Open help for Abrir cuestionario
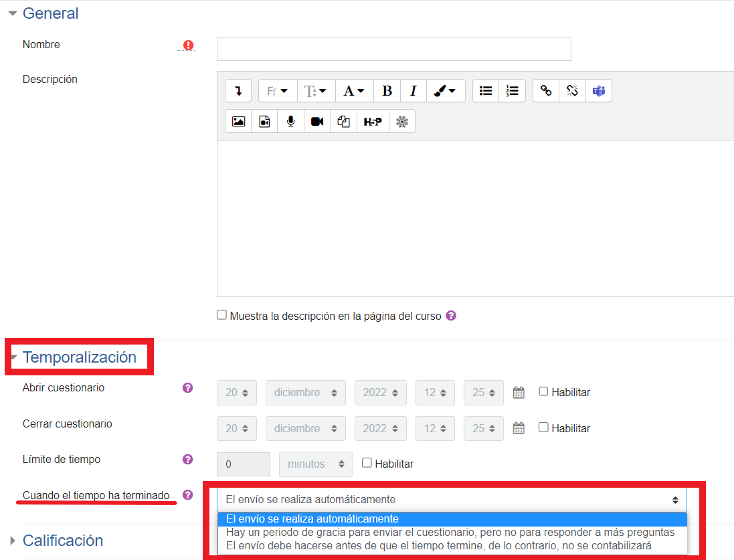The height and width of the screenshot is (560, 734). [188, 387]
